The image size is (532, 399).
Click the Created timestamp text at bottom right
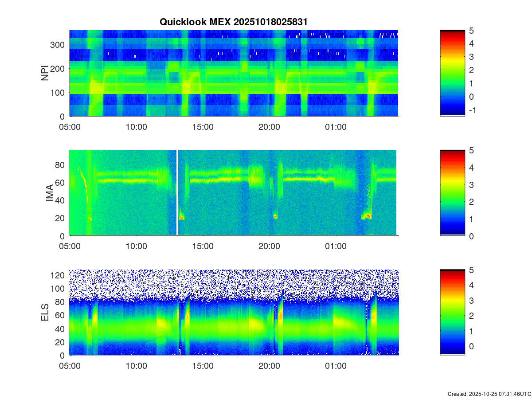click(x=489, y=394)
